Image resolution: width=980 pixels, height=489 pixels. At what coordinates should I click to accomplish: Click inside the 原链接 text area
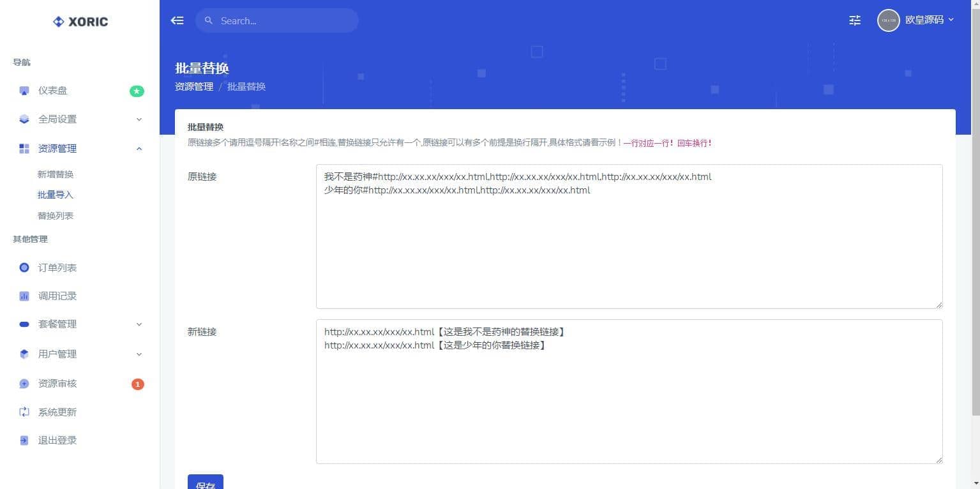coord(629,243)
